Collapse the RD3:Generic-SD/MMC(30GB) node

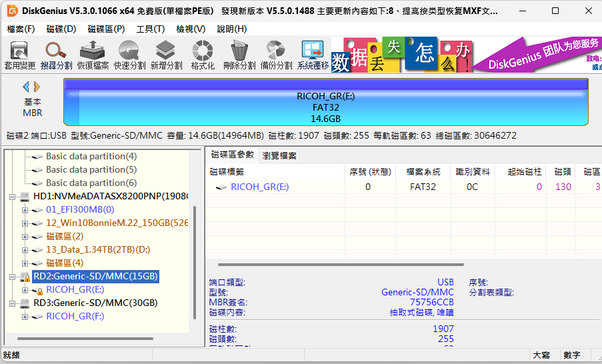tap(12, 303)
